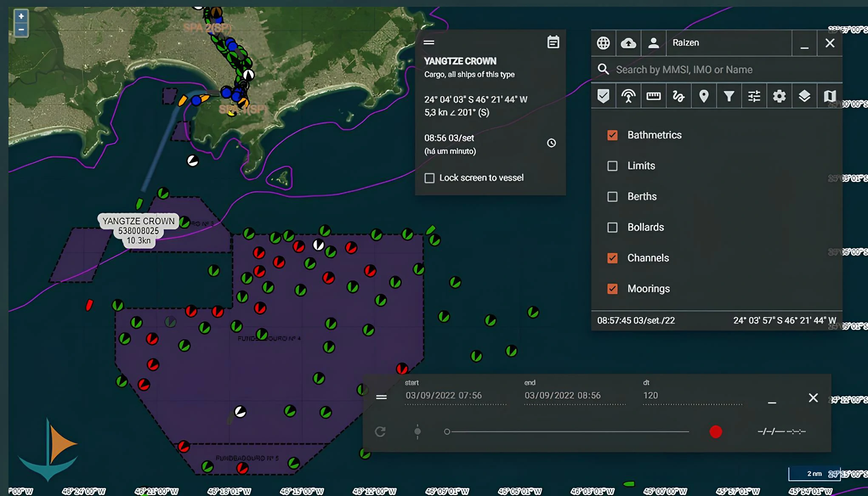Zoom in the map with plus button
Screen dimensions: 868x496
(21, 16)
